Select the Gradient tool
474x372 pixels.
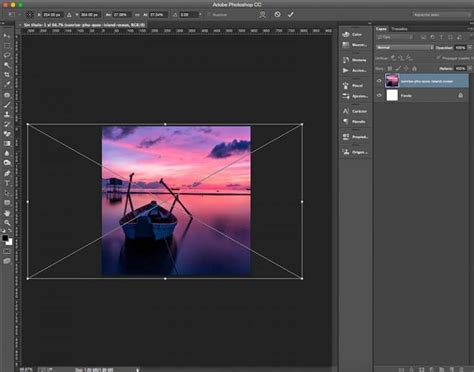7,143
